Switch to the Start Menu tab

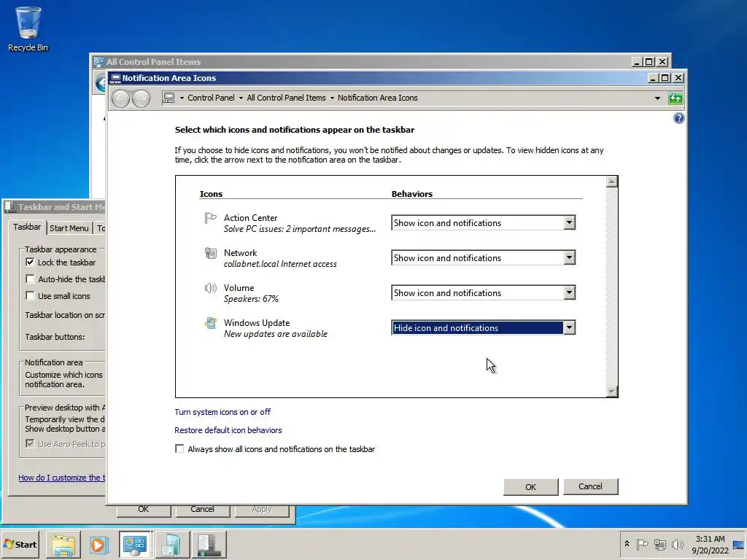[x=69, y=228]
